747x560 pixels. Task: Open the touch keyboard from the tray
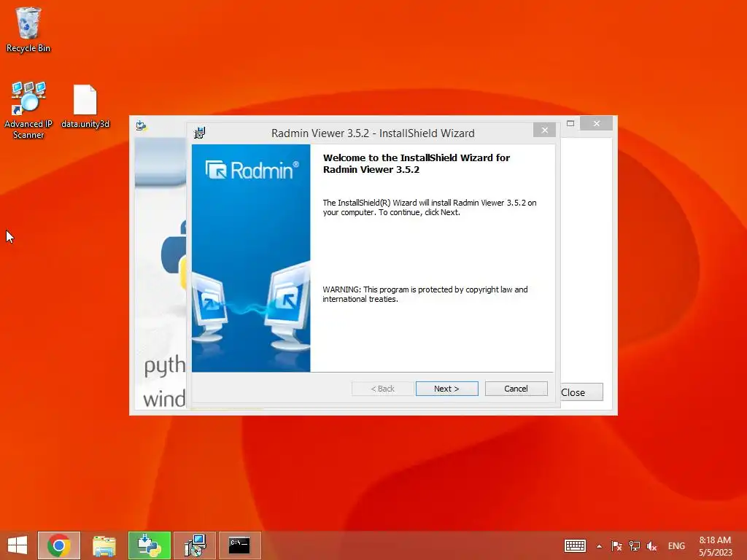[575, 545]
